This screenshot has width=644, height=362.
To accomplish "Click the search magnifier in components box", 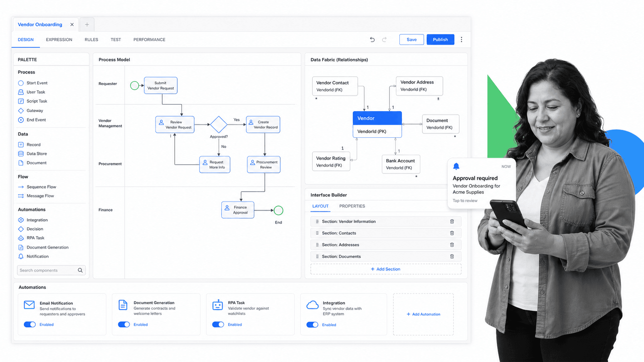I will [80, 270].
